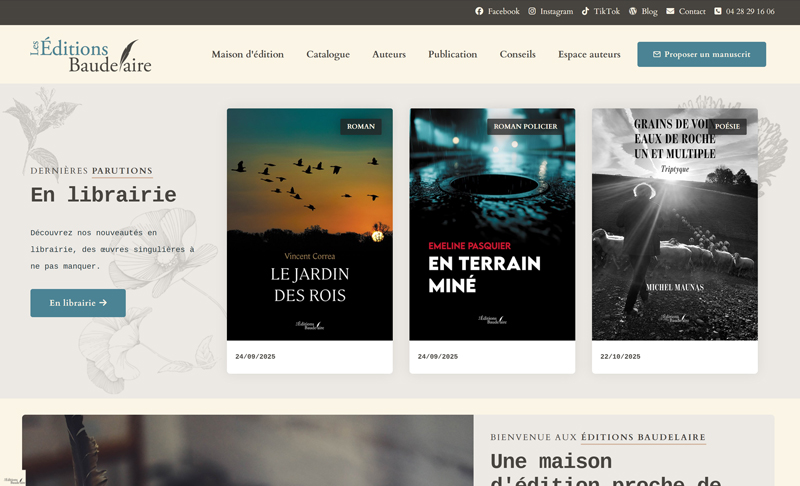This screenshot has height=486, width=800.
Task: Open the Auteurs menu
Action: point(389,55)
